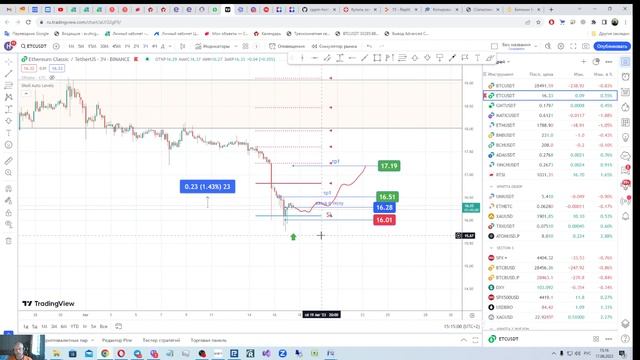Toggle the magnet mode tool
Screen dimensions: 640x360
tap(9, 189)
